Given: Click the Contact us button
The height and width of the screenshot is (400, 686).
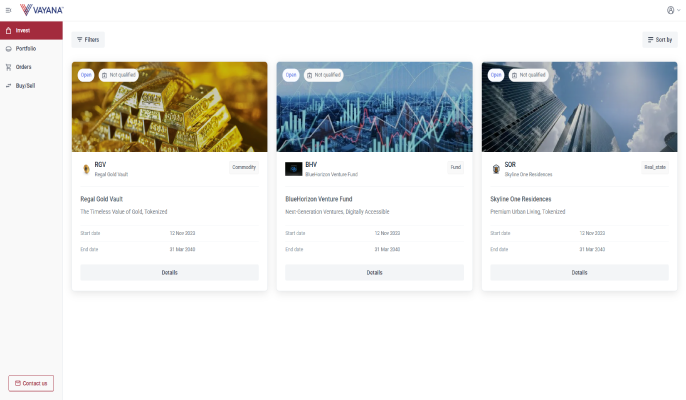Looking at the screenshot, I should click(31, 383).
